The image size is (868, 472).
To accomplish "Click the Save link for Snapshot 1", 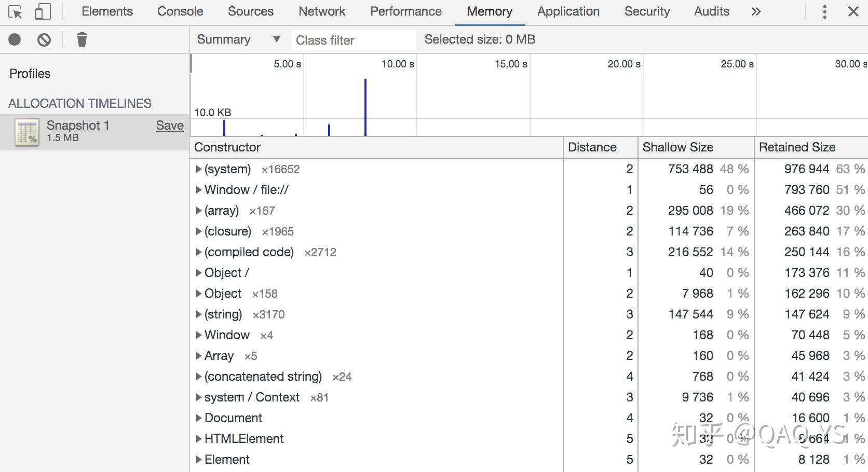I will [170, 125].
